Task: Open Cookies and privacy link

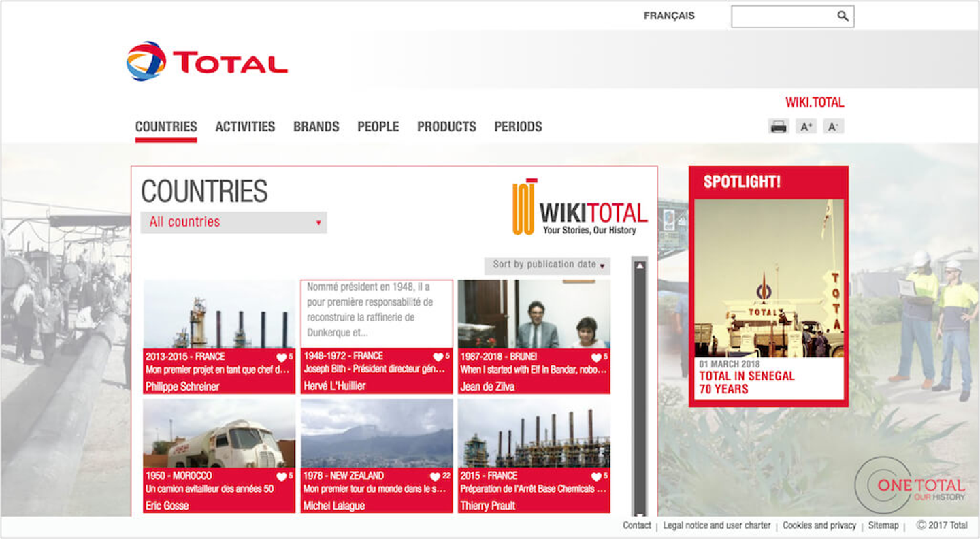Action: pos(819,525)
